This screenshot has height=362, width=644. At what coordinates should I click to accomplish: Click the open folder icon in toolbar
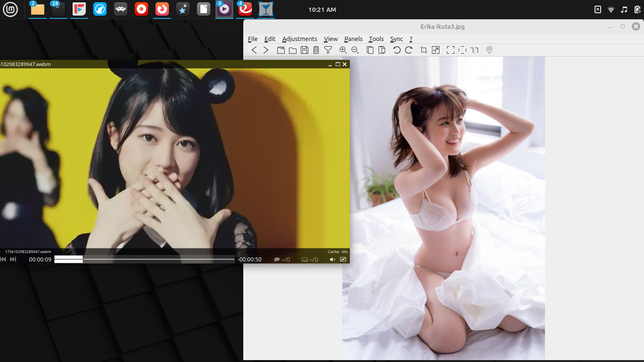pos(293,50)
